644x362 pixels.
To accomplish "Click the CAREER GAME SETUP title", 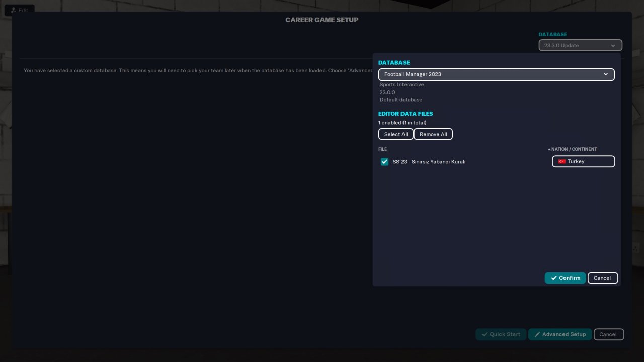I will (322, 20).
